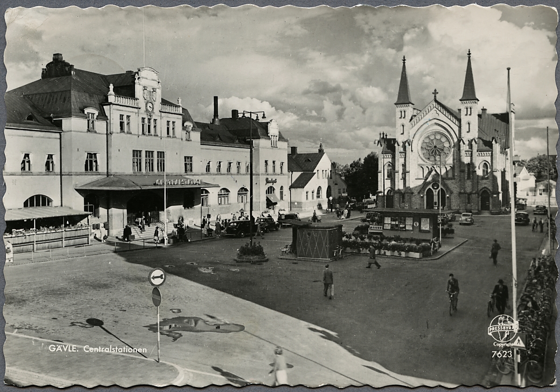Click the triangular warning sign near the bicycles
This screenshot has width=560, height=392.
point(518,342)
